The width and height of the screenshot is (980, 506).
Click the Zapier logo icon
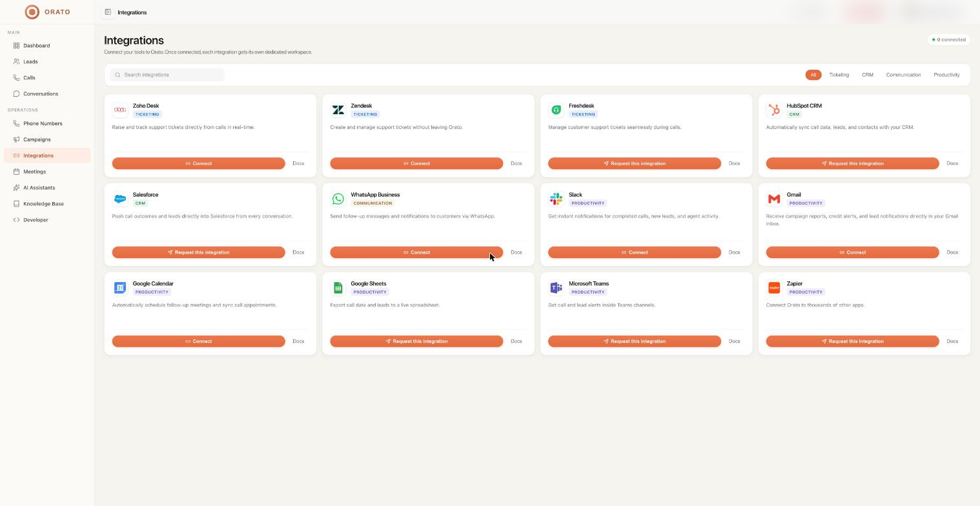774,288
